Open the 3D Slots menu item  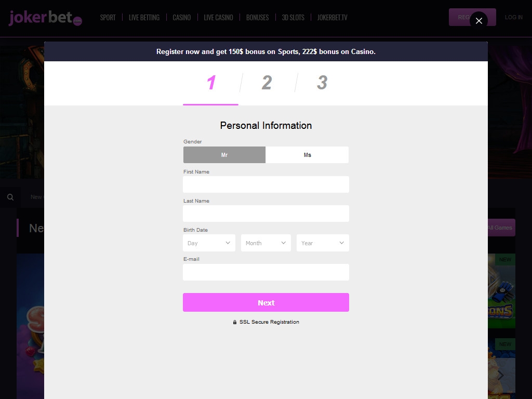(293, 18)
